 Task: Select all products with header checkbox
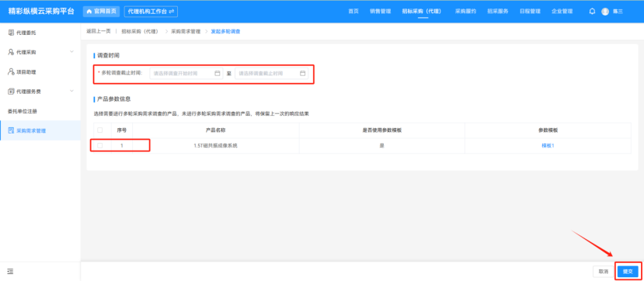click(99, 130)
